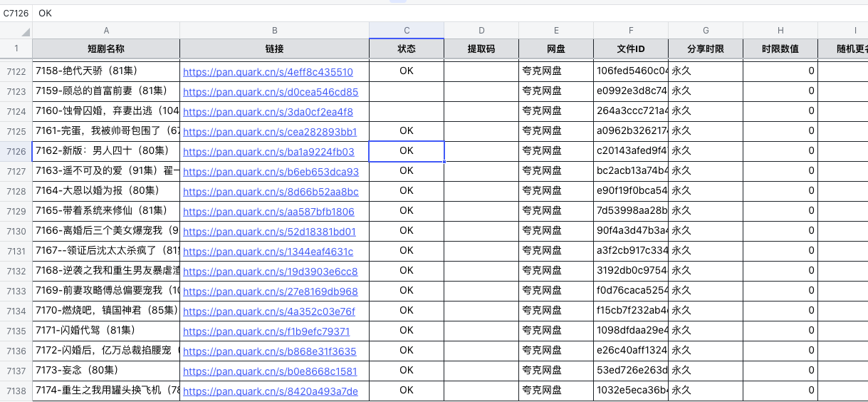Follow link ending in 8420a493a7de
The height and width of the screenshot is (402, 868).
tap(270, 391)
